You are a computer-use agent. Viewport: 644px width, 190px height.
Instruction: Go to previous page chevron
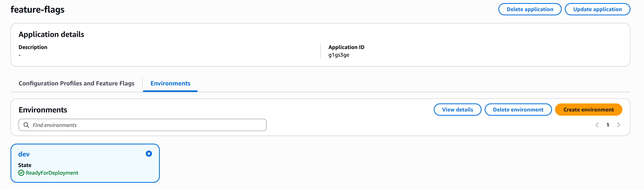click(x=597, y=125)
